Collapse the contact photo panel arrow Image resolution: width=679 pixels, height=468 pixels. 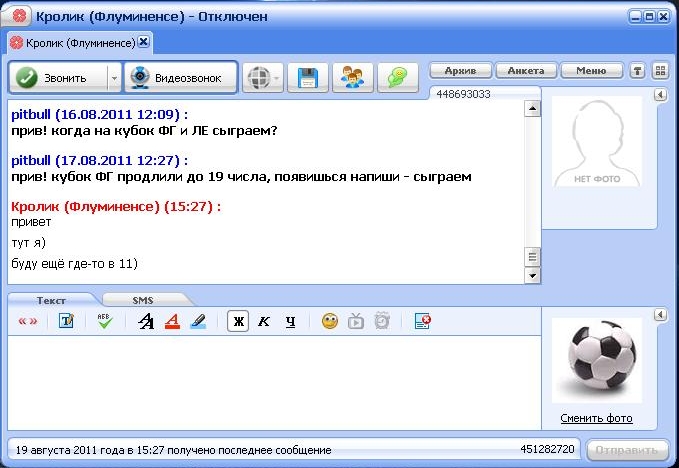(x=660, y=94)
